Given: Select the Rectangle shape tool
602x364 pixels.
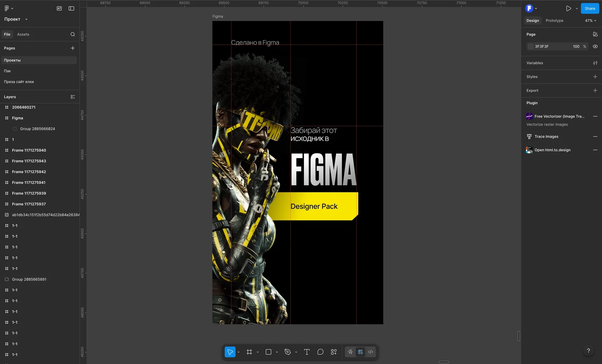Looking at the screenshot, I should click(x=268, y=352).
